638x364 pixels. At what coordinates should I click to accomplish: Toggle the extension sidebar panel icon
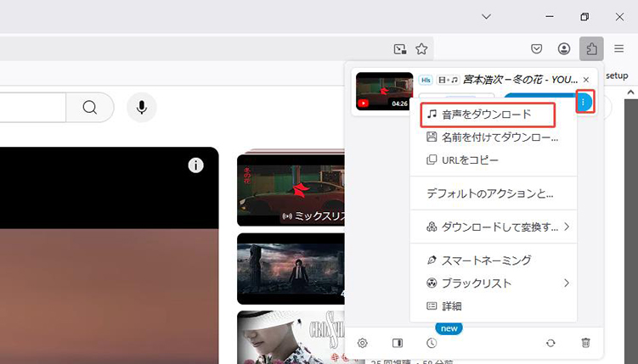pyautogui.click(x=398, y=343)
